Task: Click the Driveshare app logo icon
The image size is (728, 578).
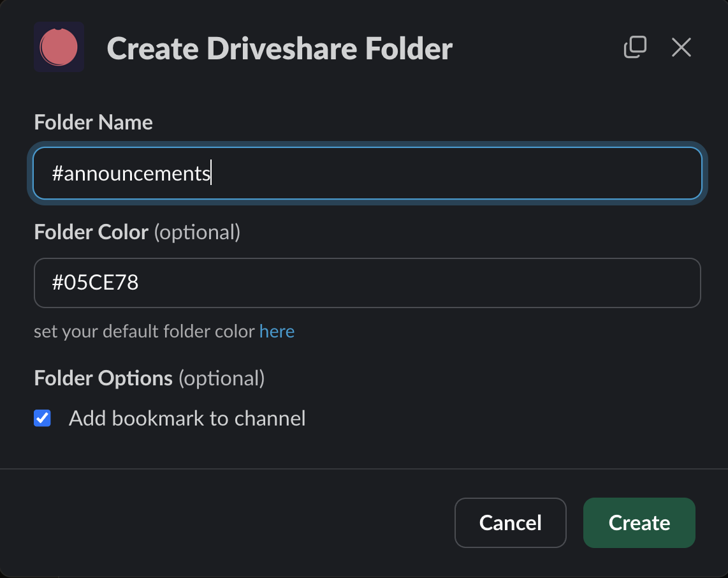Action: (59, 47)
